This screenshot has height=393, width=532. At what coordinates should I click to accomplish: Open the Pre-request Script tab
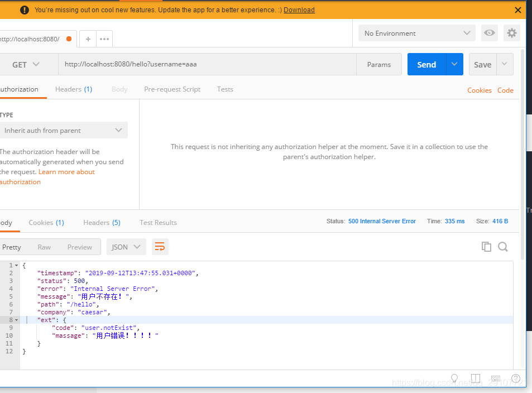[172, 89]
